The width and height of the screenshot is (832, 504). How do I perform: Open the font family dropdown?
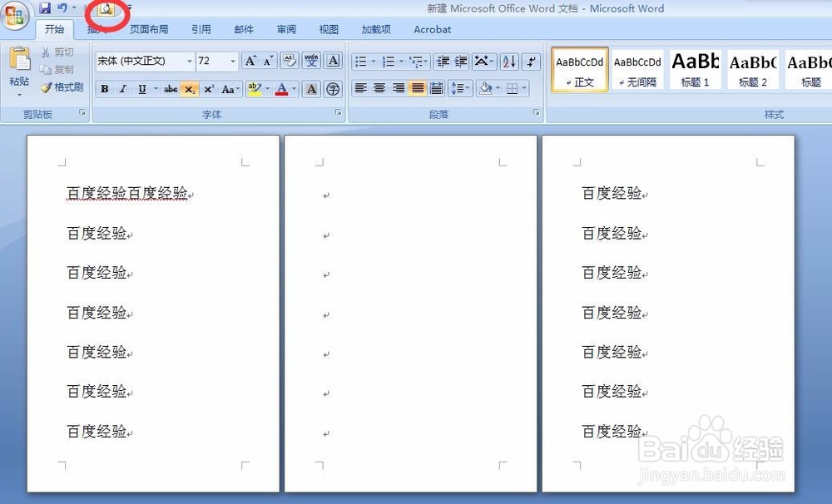coord(190,61)
